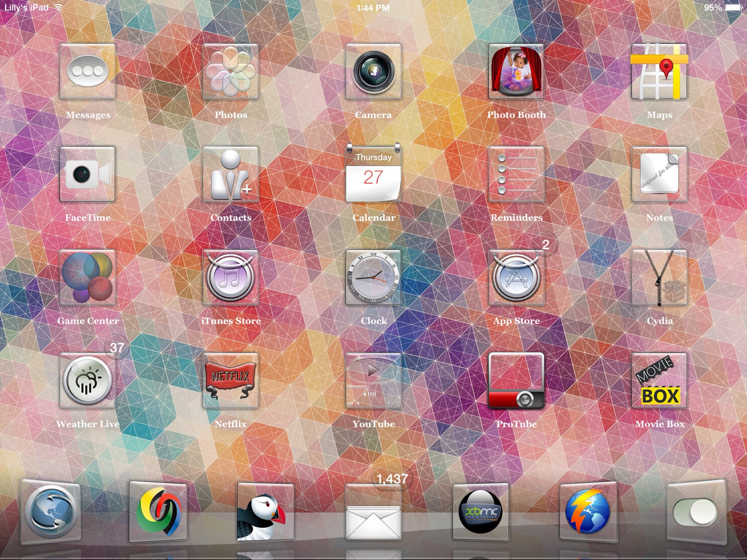The height and width of the screenshot is (560, 747).
Task: Open the Notes app
Action: tap(659, 174)
